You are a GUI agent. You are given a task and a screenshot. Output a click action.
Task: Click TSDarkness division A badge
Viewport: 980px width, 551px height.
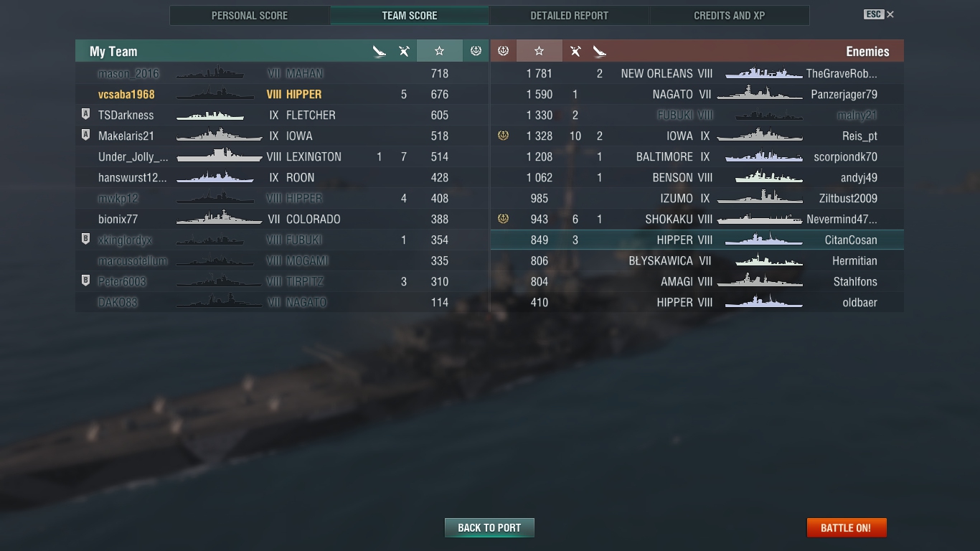click(x=86, y=115)
